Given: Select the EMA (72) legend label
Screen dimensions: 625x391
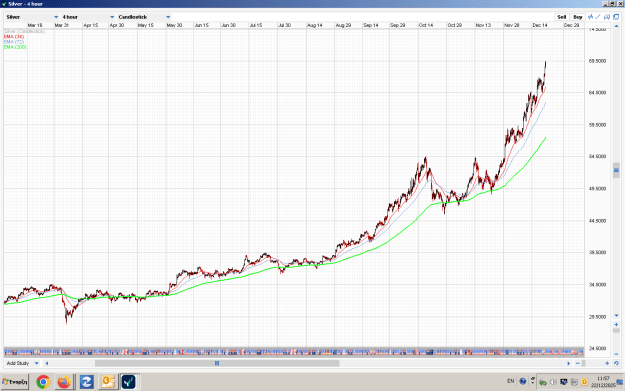Looking at the screenshot, I should (14, 42).
